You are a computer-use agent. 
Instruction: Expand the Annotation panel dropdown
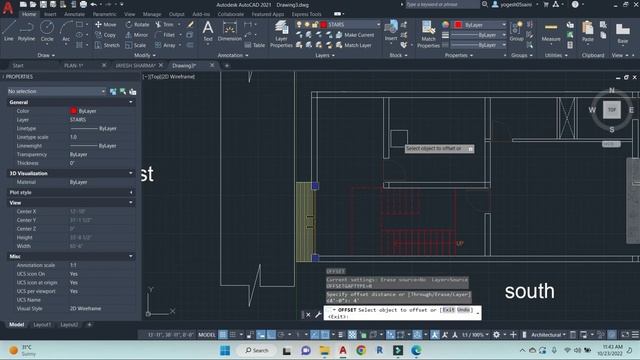tap(233, 55)
